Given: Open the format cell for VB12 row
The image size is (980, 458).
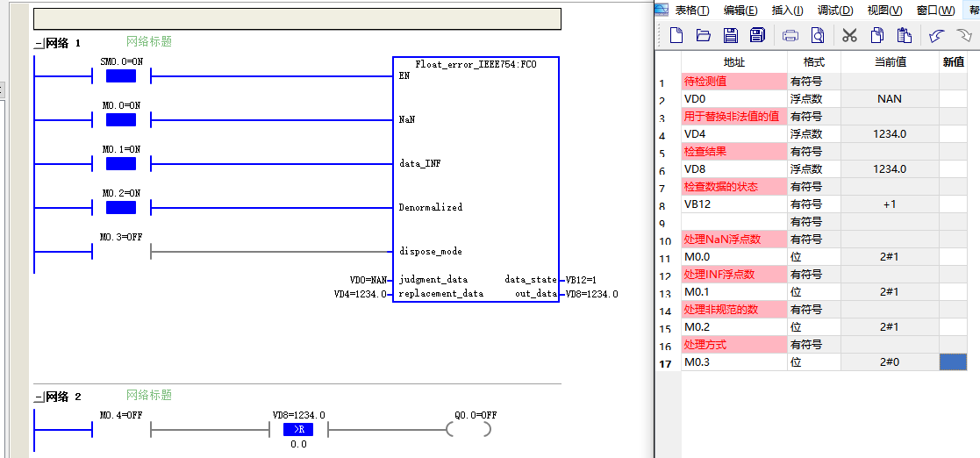Looking at the screenshot, I should [814, 204].
